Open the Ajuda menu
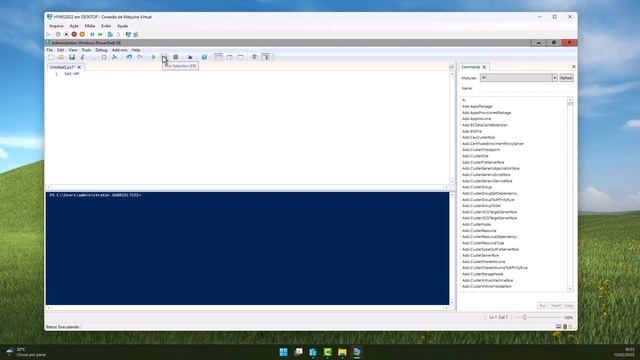This screenshot has width=640, height=360. (122, 26)
